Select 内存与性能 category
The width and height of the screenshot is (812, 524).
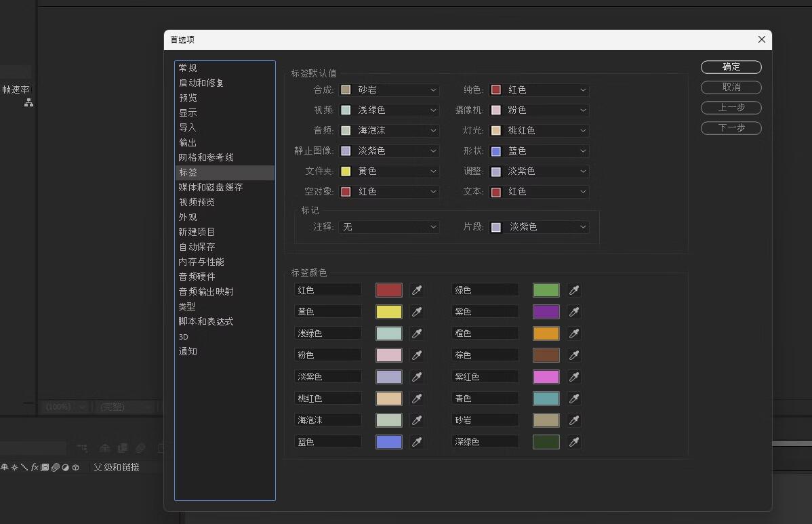point(225,262)
